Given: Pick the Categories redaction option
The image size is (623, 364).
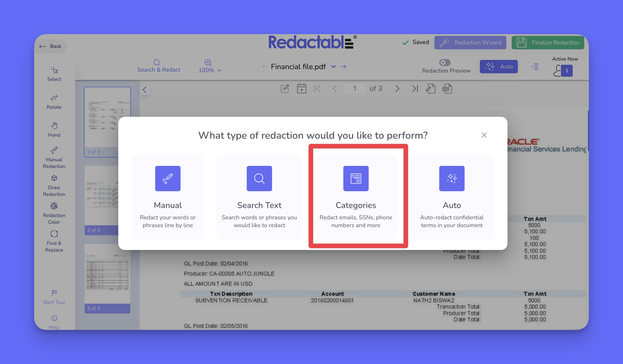Looking at the screenshot, I should [356, 197].
